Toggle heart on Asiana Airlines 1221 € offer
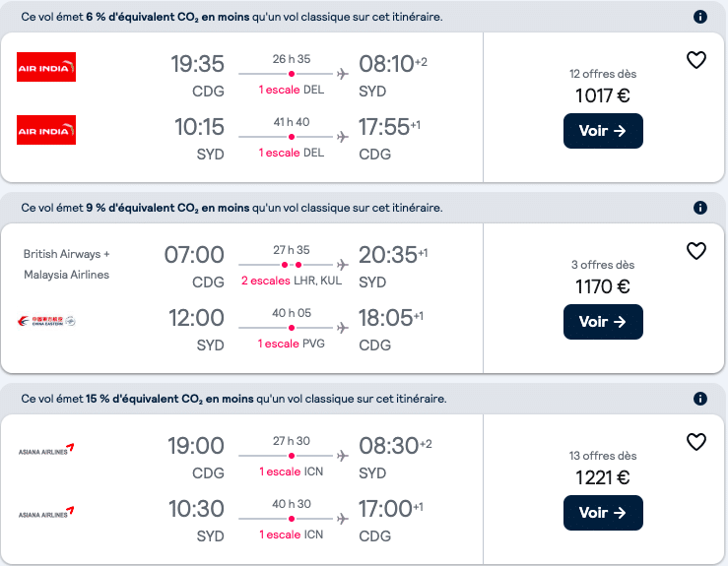Image resolution: width=728 pixels, height=566 pixels. coord(695,442)
